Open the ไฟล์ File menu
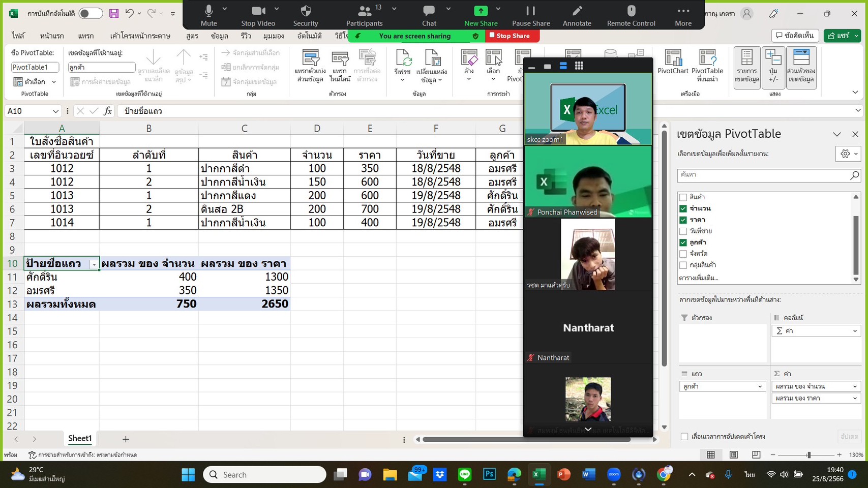The height and width of the screenshot is (488, 868). (18, 36)
